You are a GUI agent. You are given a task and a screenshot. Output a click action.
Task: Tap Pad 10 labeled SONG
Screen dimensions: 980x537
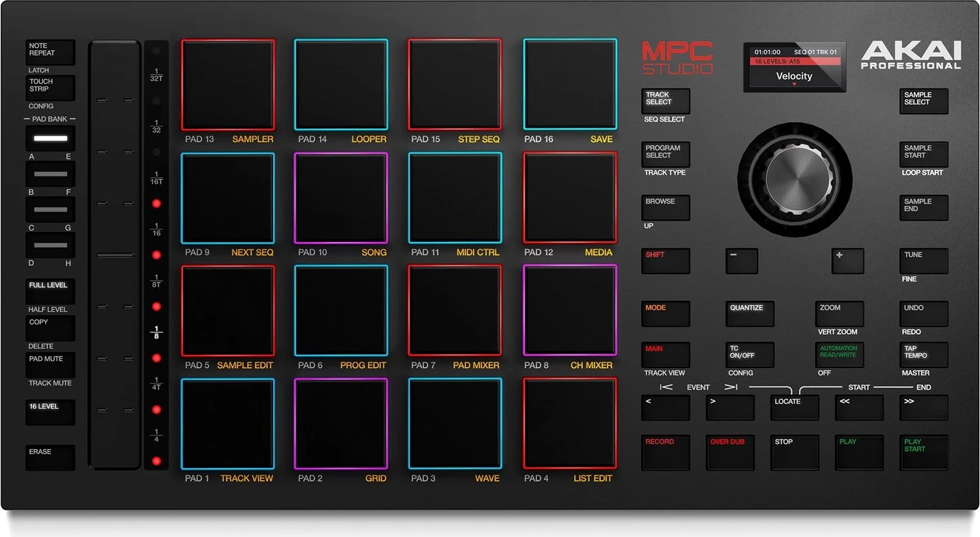[341, 198]
